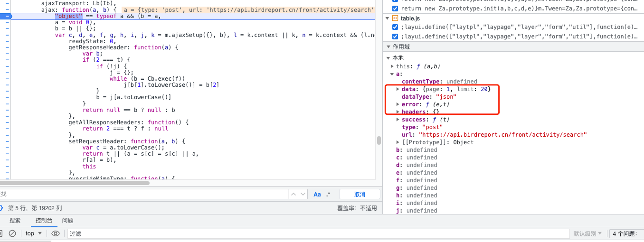
Task: Click the clear console icon
Action: [x=13, y=233]
